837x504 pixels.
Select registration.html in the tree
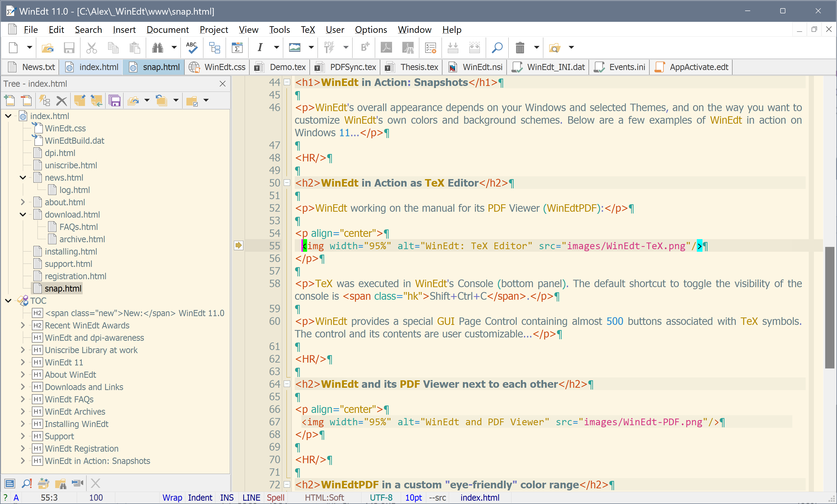coord(75,276)
